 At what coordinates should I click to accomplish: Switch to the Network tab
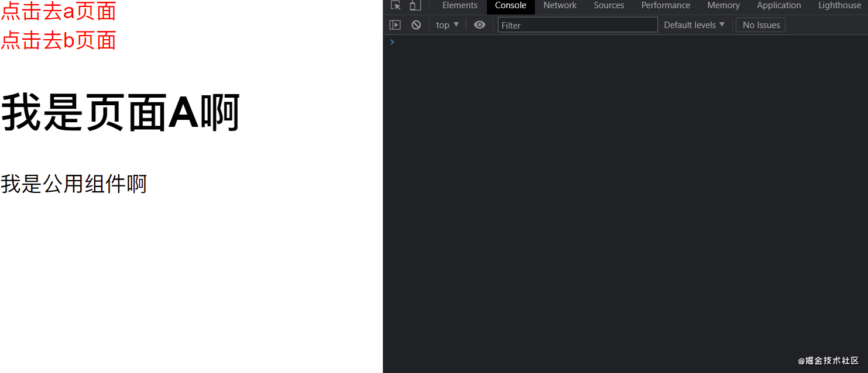click(x=560, y=5)
